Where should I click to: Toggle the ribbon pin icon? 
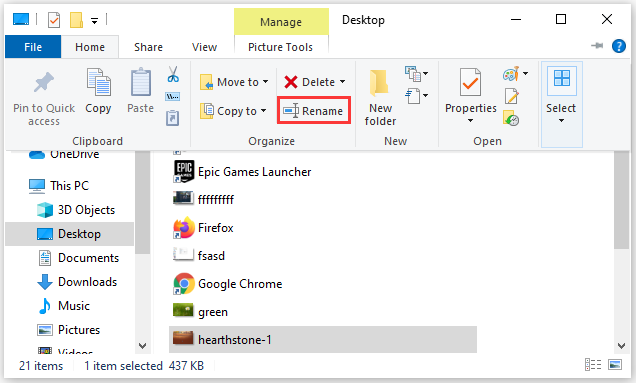(x=597, y=46)
